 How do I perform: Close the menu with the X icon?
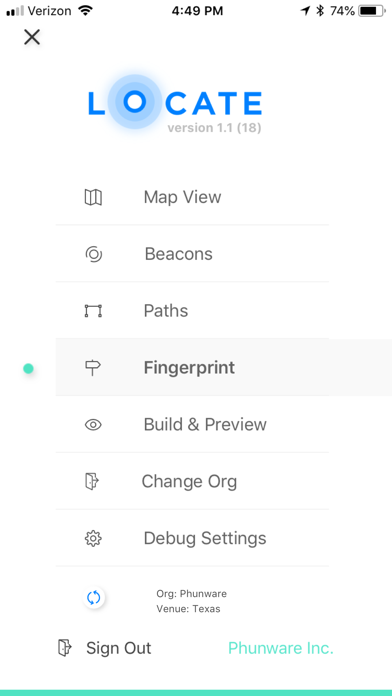(32, 37)
